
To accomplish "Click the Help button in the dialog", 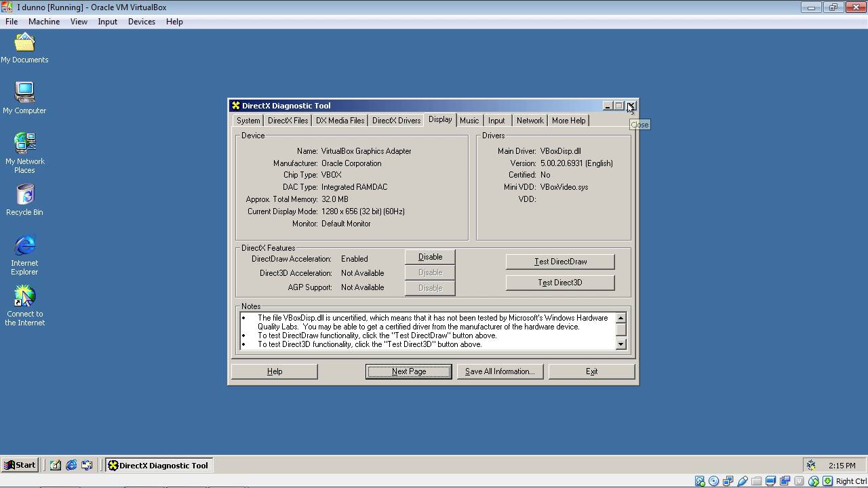I will [275, 371].
